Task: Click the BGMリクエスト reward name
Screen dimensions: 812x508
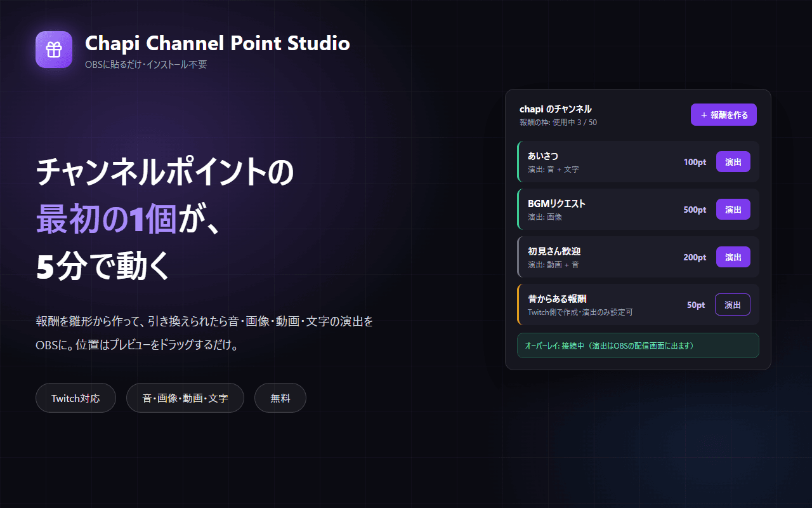Action: [x=556, y=204]
